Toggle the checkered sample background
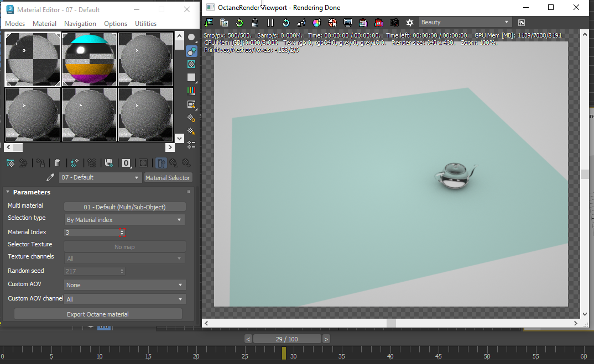The height and width of the screenshot is (364, 594). (191, 64)
